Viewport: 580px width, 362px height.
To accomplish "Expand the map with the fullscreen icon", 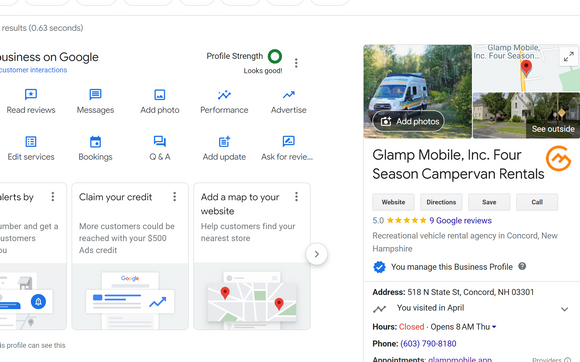I will tap(569, 57).
